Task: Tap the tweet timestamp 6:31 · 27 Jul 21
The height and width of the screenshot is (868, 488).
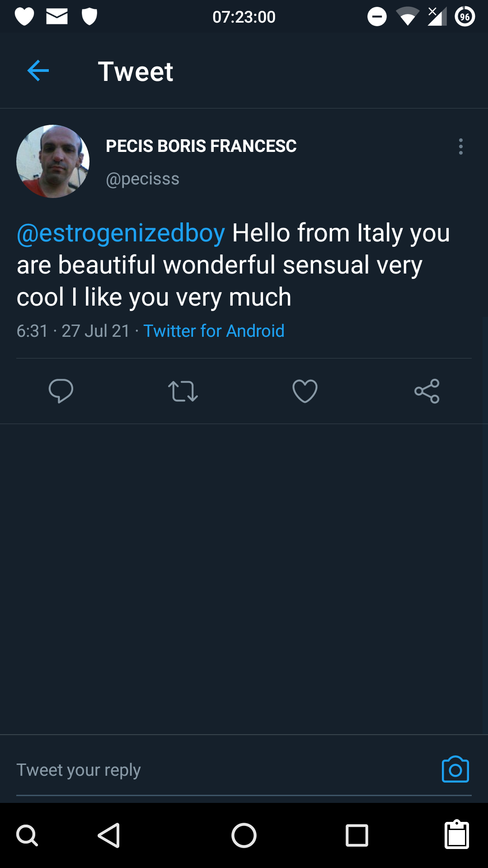Action: tap(73, 331)
